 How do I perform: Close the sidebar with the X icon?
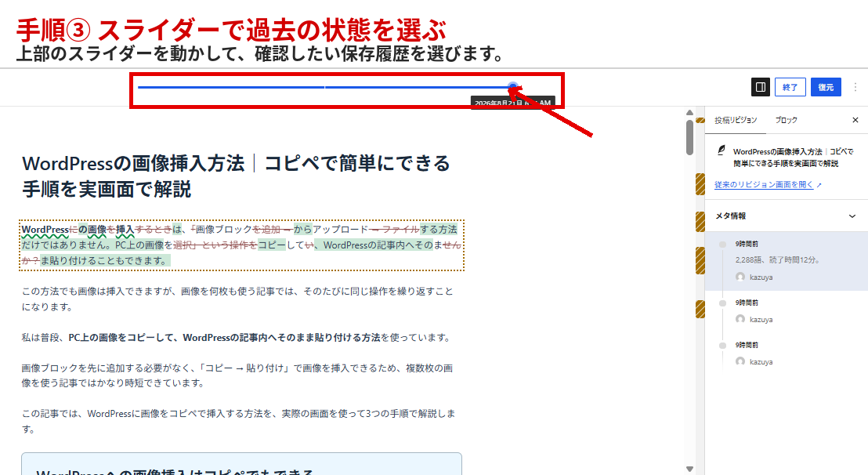click(855, 120)
